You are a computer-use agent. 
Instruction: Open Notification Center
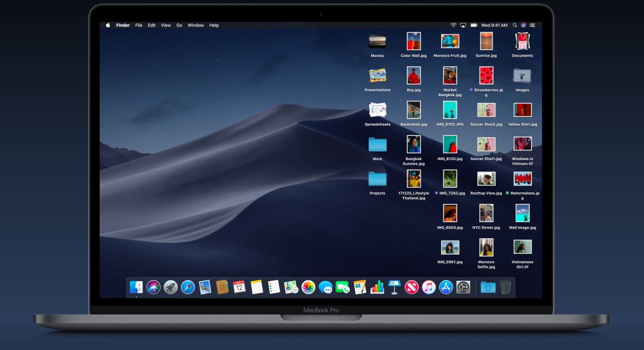coord(532,25)
